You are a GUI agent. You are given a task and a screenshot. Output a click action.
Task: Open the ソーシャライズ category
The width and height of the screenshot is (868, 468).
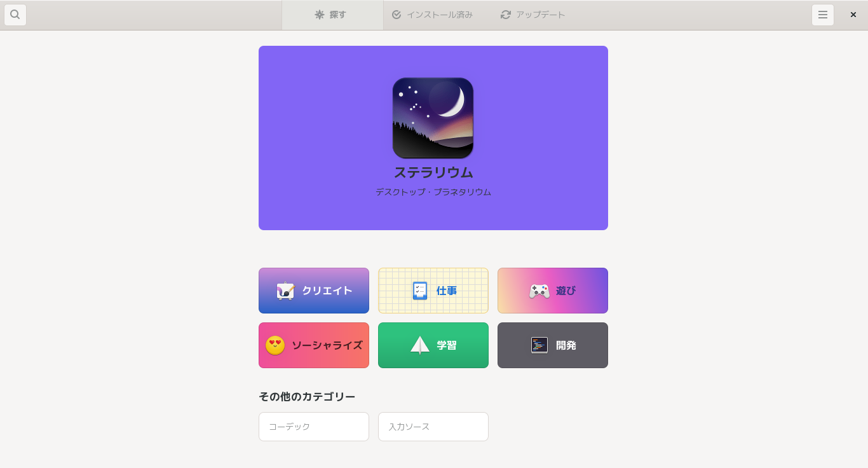[314, 345]
